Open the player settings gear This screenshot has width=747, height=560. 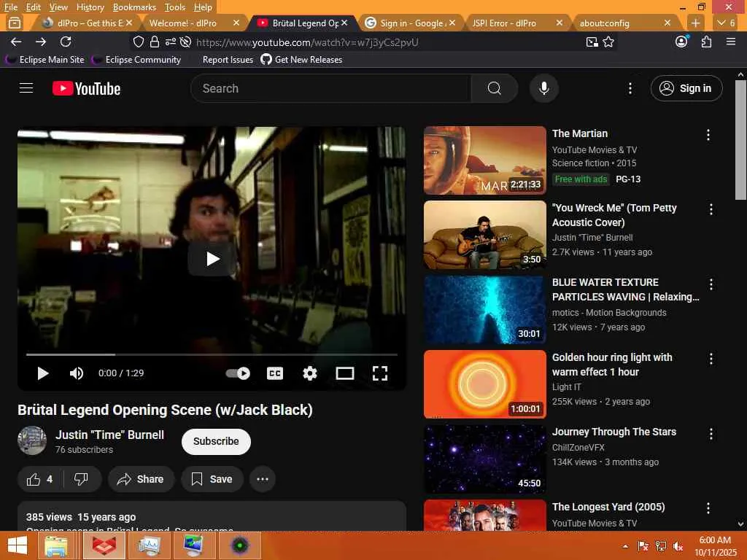click(x=310, y=373)
